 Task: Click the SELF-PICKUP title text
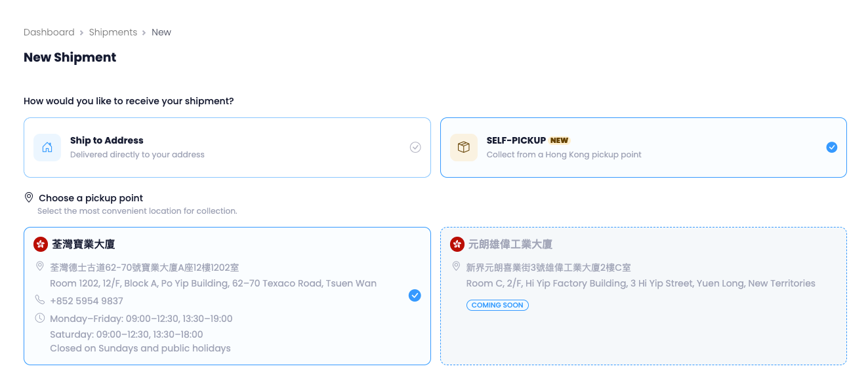click(516, 140)
